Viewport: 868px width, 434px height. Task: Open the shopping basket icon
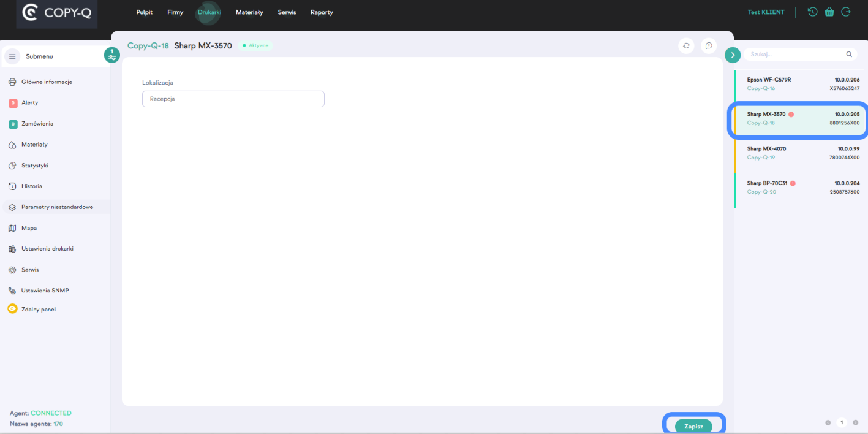pos(829,12)
